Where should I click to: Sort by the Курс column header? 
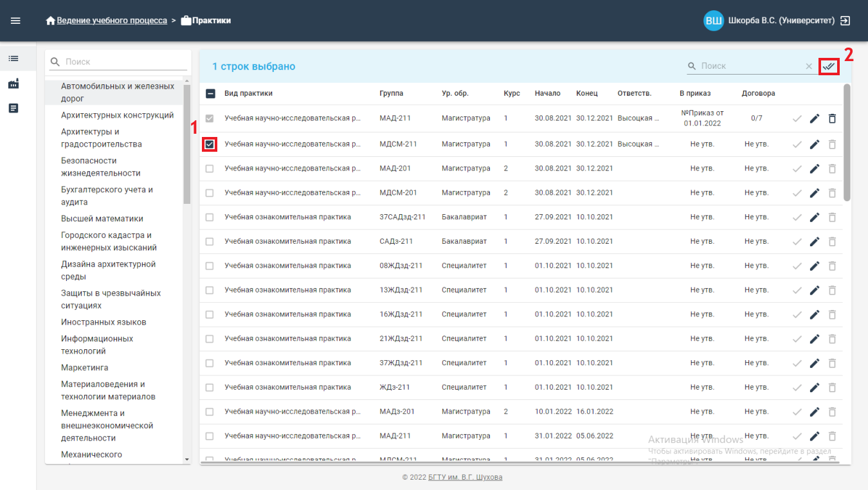pos(512,93)
